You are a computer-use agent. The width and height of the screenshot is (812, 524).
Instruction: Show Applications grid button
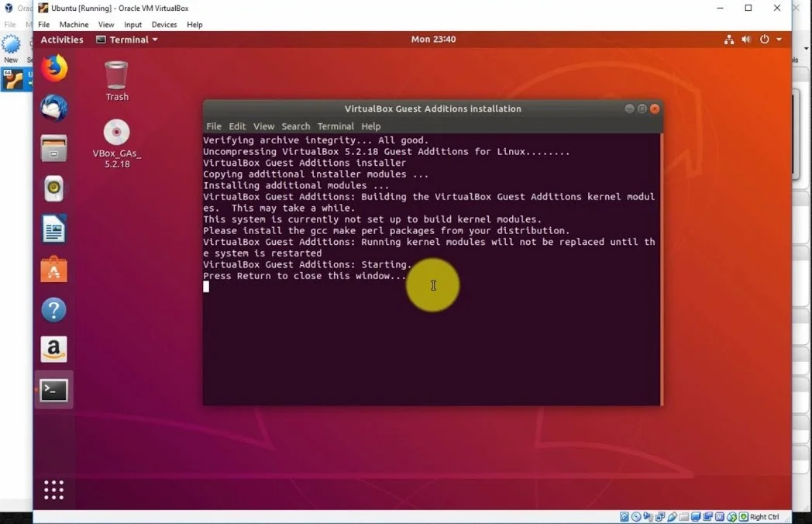coord(54,490)
